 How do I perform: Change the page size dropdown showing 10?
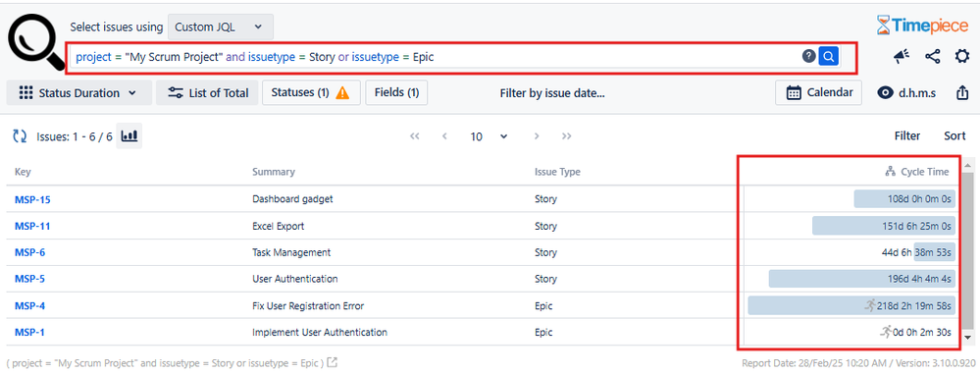click(489, 136)
